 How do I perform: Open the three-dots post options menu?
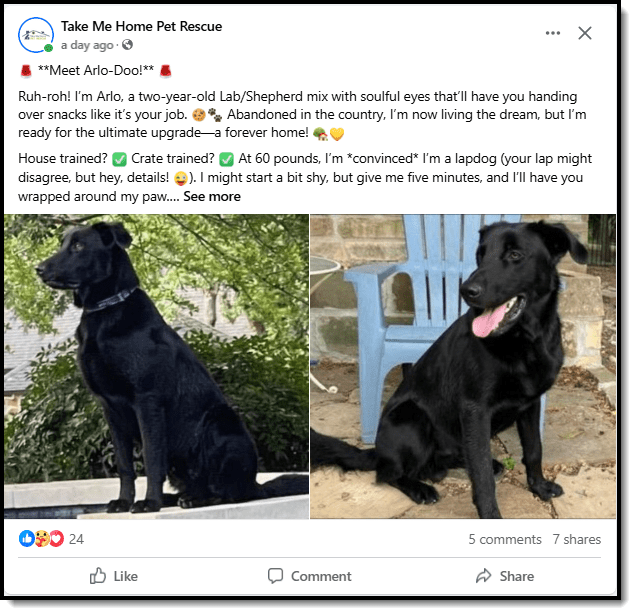[552, 33]
